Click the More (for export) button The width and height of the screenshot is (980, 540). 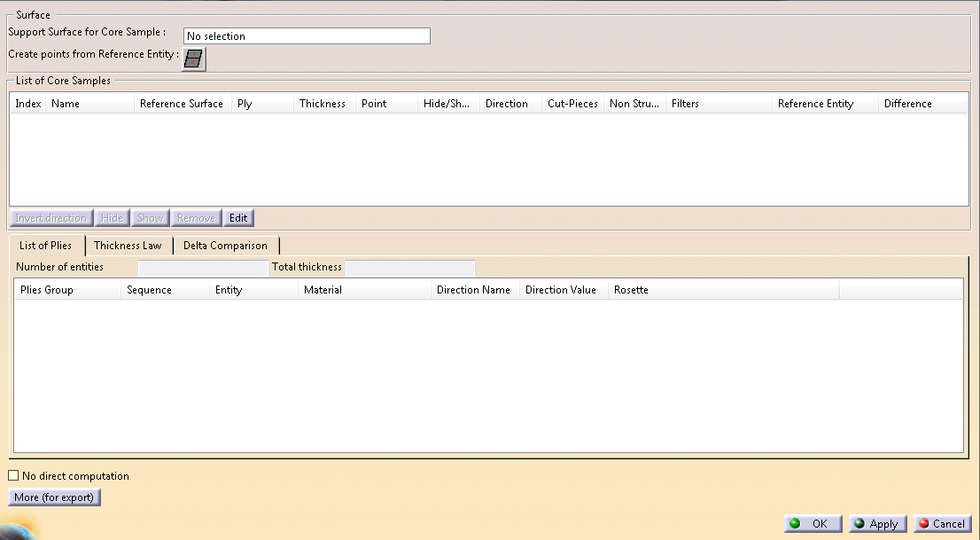pos(54,497)
